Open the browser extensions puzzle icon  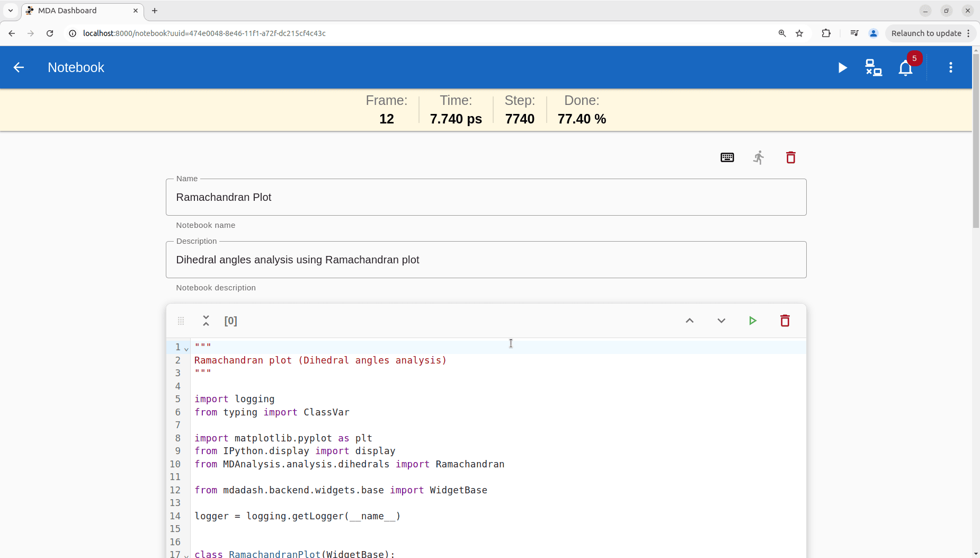pyautogui.click(x=826, y=33)
